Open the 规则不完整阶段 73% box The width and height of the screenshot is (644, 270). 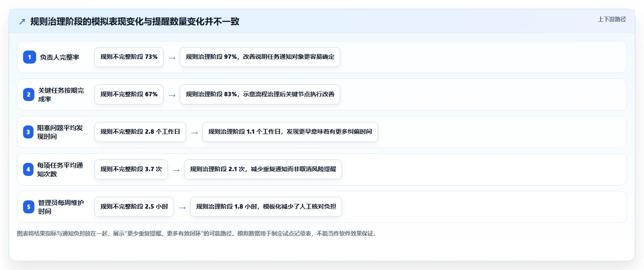click(129, 57)
